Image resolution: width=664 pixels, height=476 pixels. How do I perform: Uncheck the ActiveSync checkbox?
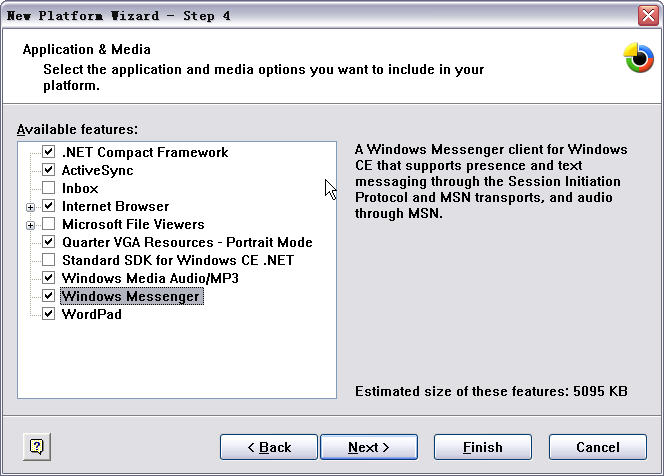point(48,170)
